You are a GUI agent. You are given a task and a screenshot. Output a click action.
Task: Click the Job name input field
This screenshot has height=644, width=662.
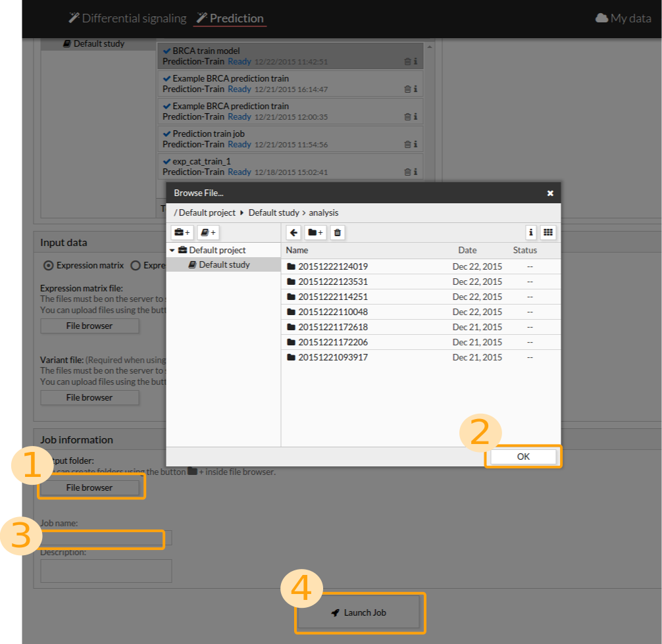105,539
